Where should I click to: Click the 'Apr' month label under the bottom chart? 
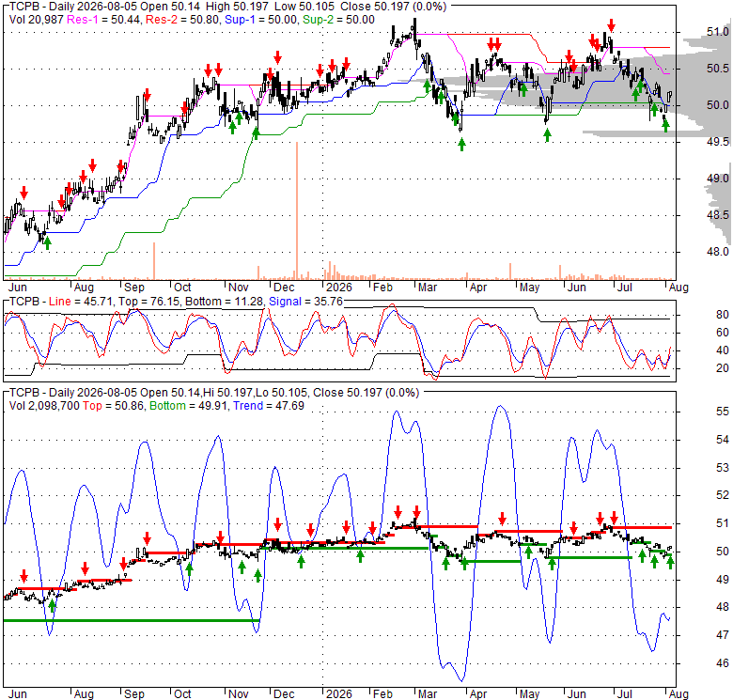477,693
